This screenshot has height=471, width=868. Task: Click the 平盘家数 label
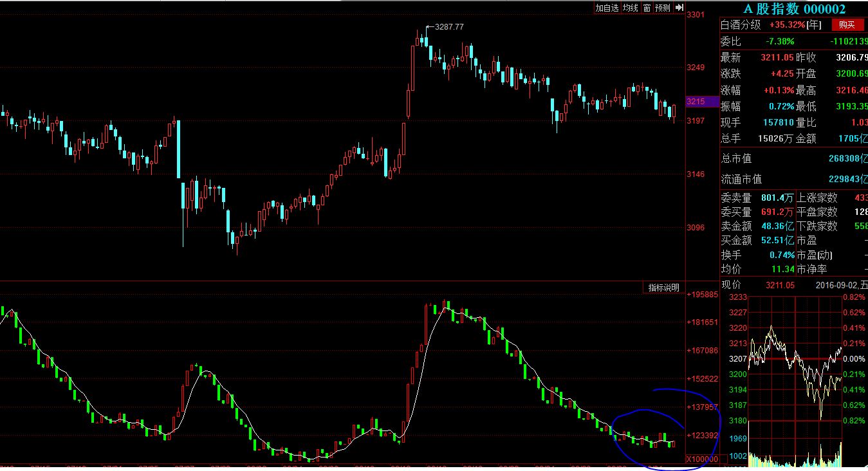pyautogui.click(x=817, y=212)
